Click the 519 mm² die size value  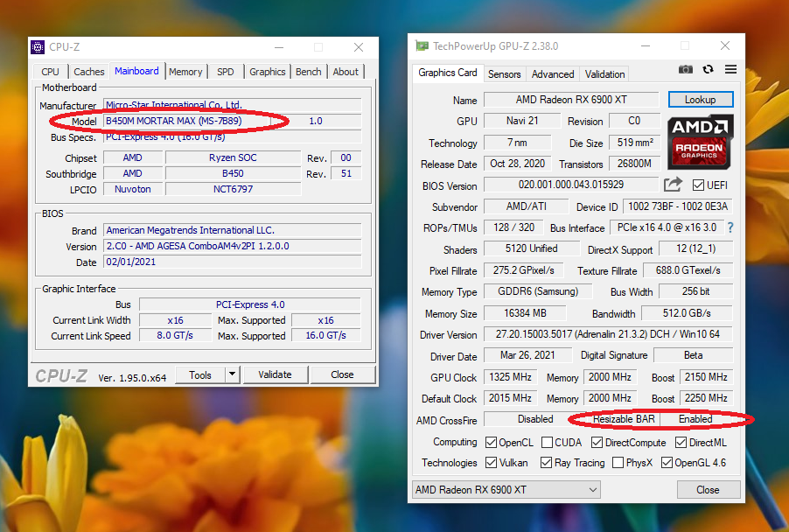point(635,143)
